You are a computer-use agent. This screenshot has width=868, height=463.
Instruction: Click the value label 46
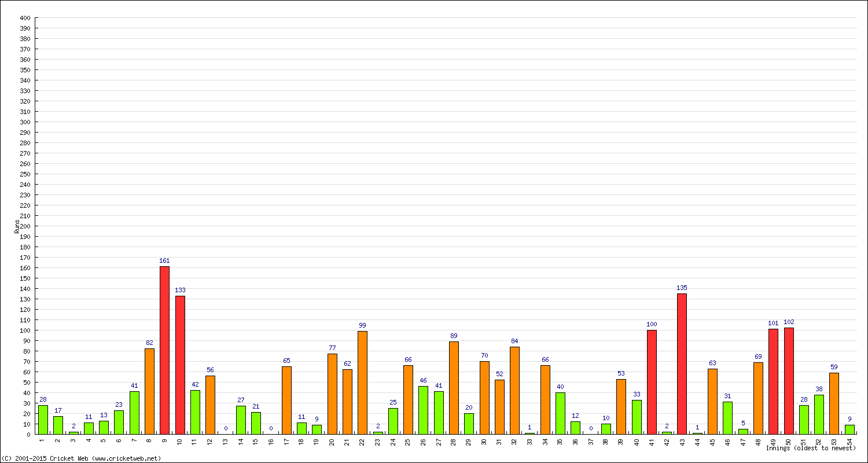click(x=424, y=380)
